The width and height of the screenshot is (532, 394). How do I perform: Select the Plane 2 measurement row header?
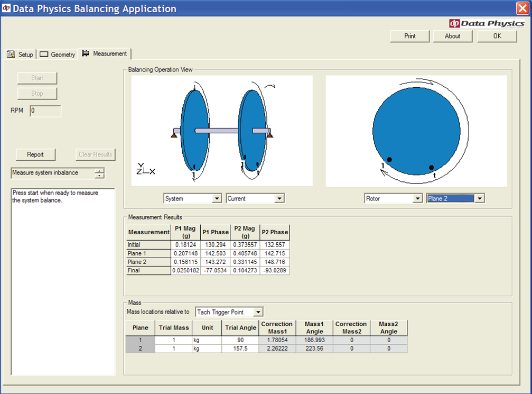(148, 262)
